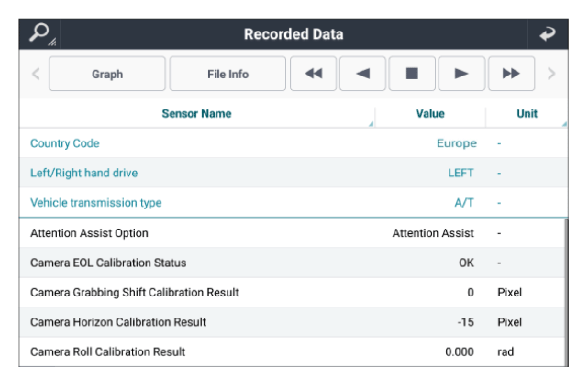Screen dimensions: 587x386
Task: Click the -15 value cell
Action: pos(465,322)
